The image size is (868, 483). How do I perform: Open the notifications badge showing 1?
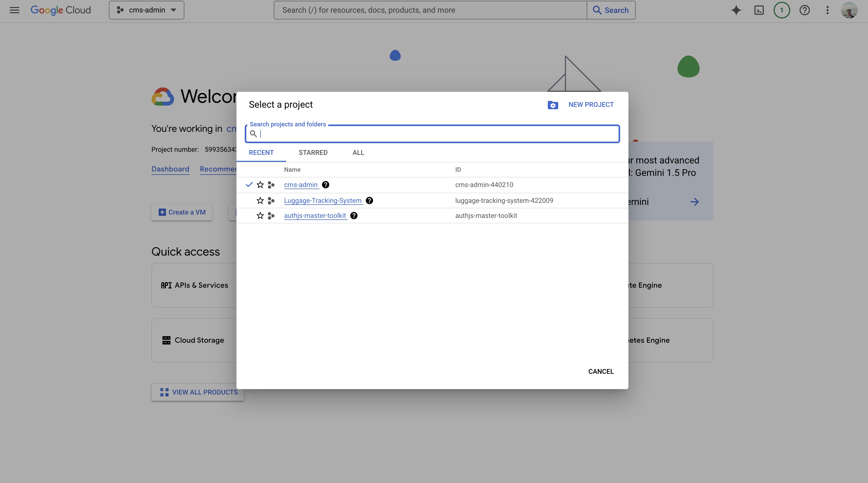(x=781, y=10)
